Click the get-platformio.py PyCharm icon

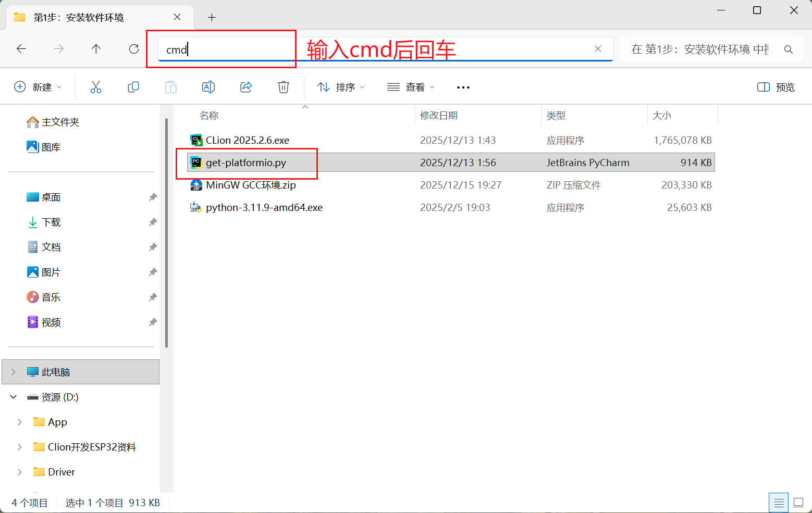coord(196,162)
